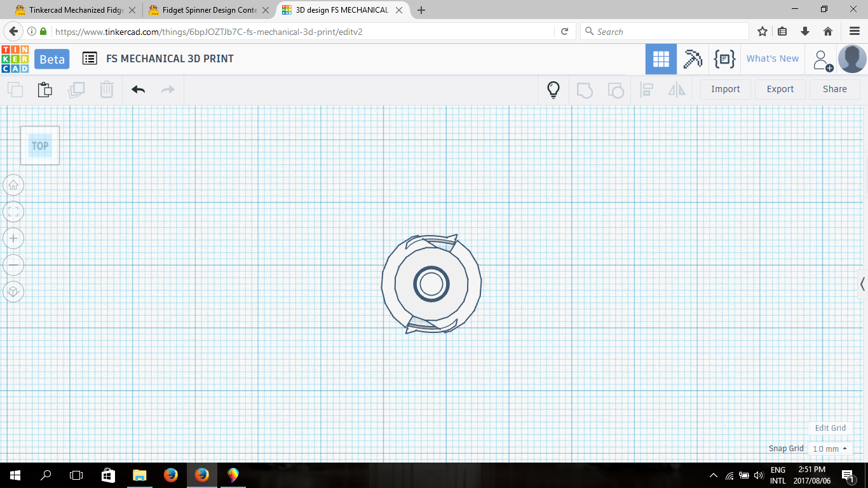
Task: Click the Tinkercad logo
Action: (15, 58)
